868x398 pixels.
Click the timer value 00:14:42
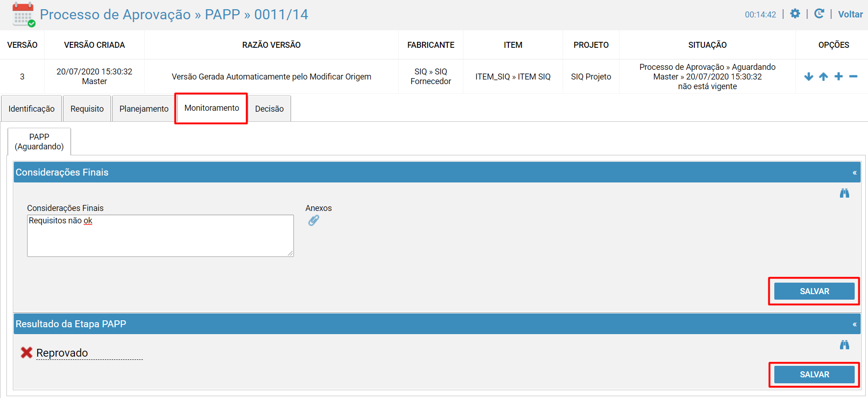[761, 15]
